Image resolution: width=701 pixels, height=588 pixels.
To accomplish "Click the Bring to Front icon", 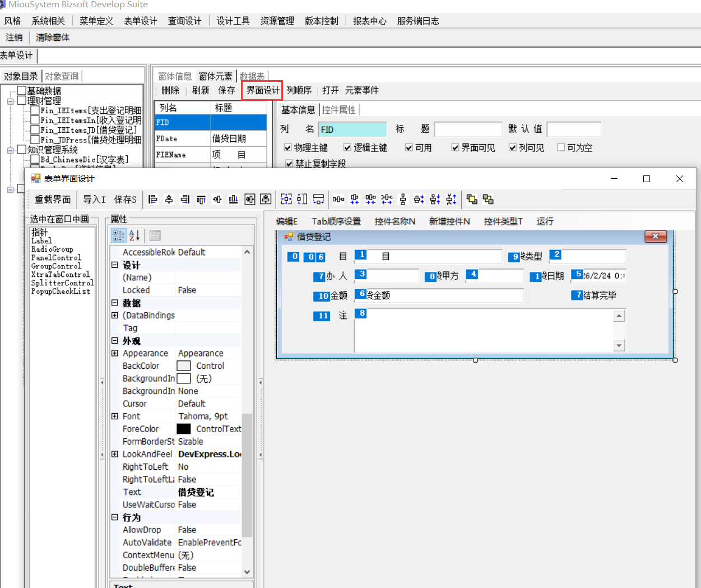I will pos(472,200).
